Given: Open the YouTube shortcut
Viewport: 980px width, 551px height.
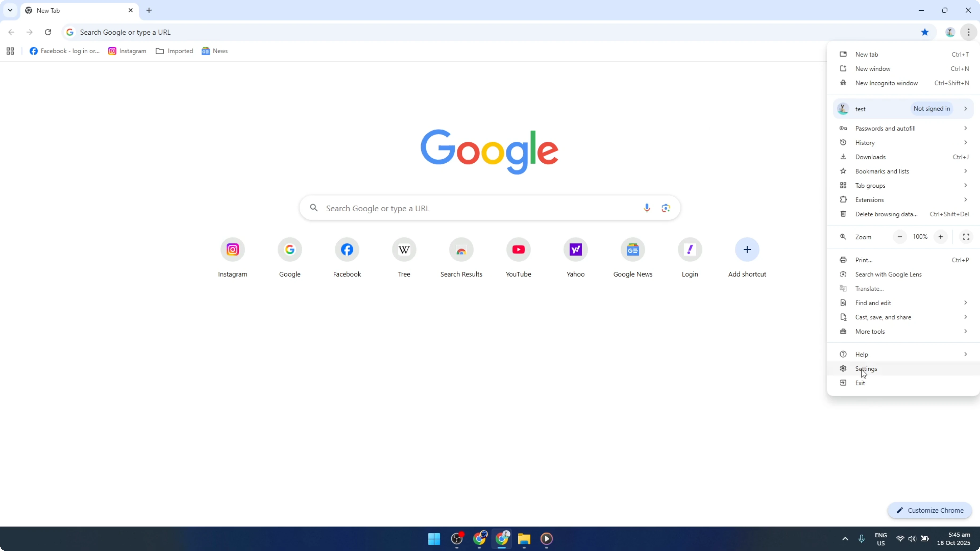Looking at the screenshot, I should [x=518, y=249].
